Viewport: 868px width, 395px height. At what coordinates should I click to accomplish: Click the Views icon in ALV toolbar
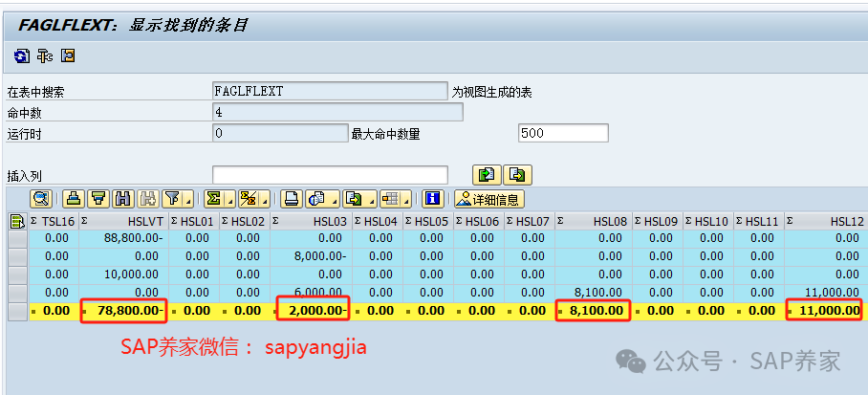(x=317, y=198)
